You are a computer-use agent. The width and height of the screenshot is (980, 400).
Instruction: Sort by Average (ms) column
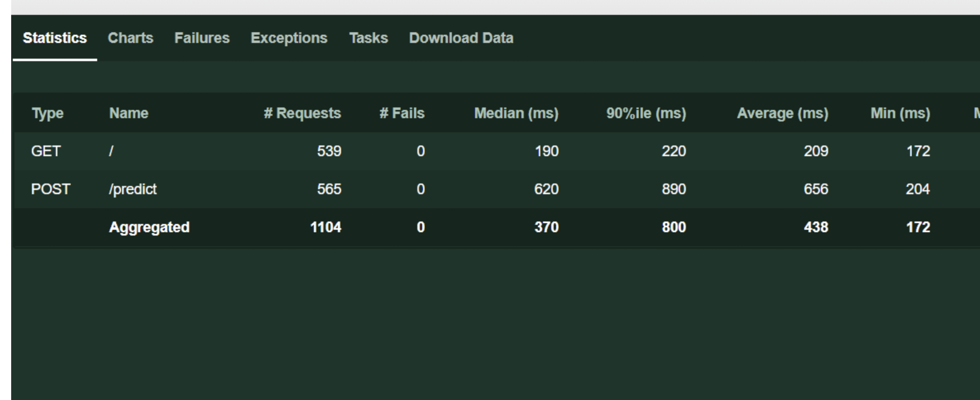(783, 113)
